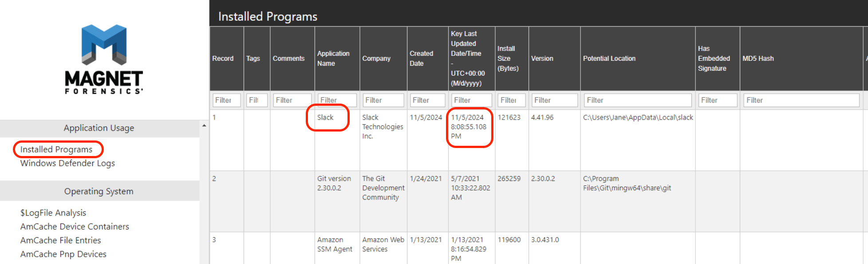Screen dimensions: 868x264
Task: Click the Git version 2.30.0.2 entry
Action: click(334, 183)
